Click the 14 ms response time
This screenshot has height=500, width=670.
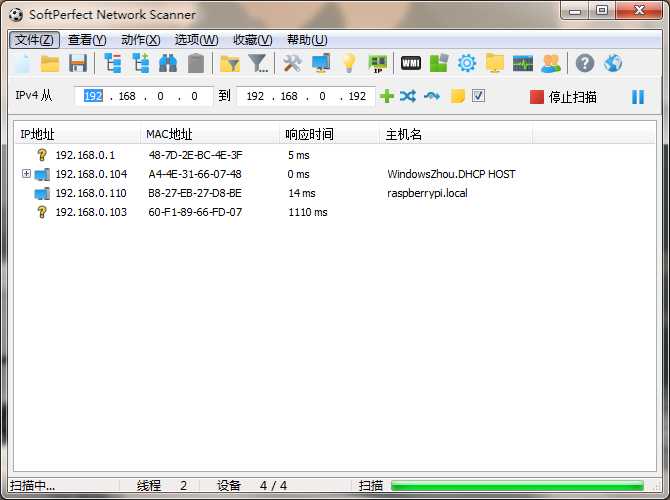(x=302, y=193)
